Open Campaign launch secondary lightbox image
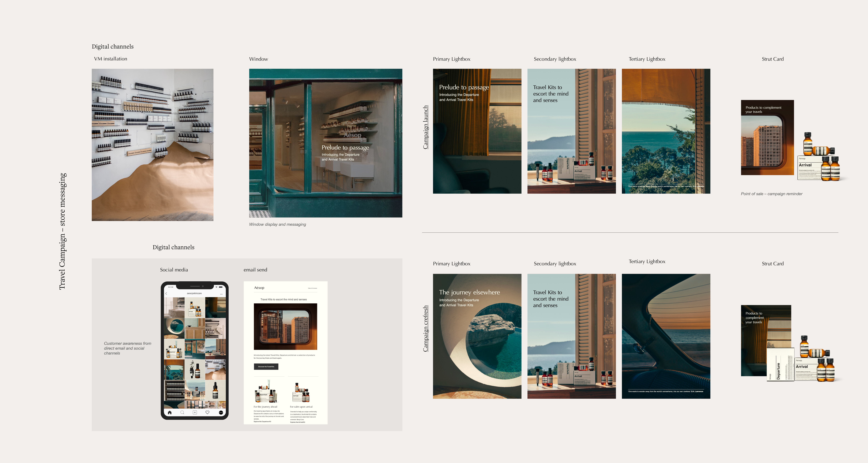This screenshot has height=463, width=868. (571, 131)
